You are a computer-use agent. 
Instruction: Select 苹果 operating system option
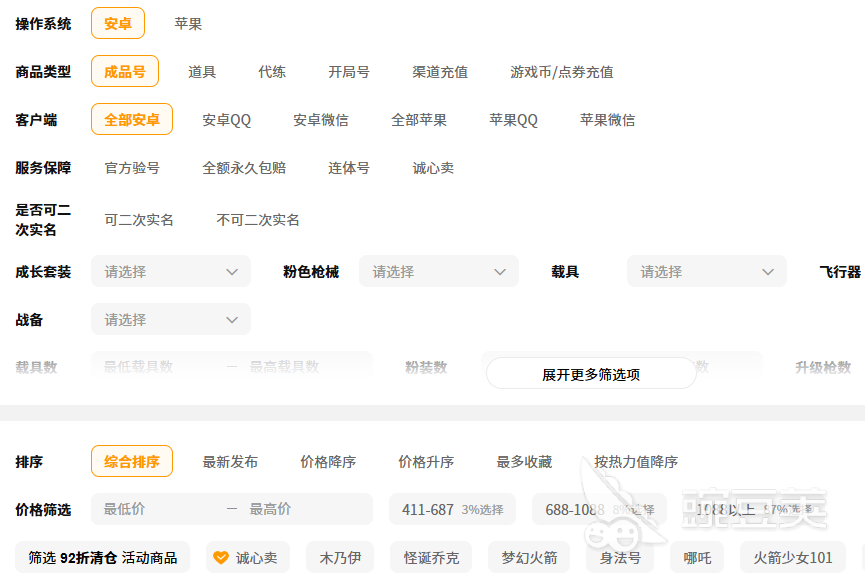point(188,24)
